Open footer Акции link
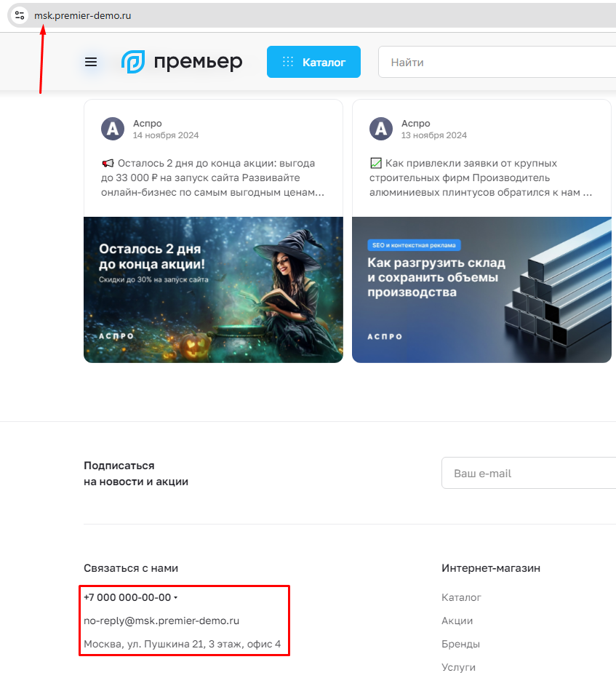This screenshot has height=678, width=616. 457,621
